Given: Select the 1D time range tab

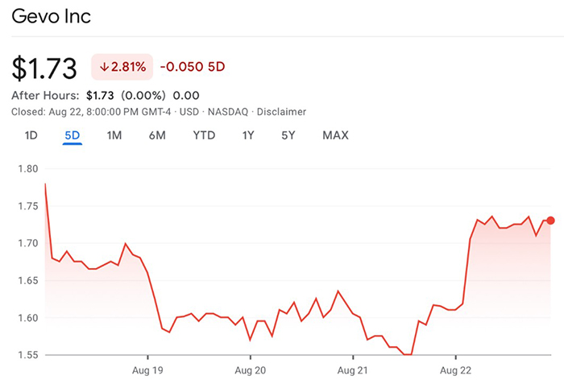Looking at the screenshot, I should coord(31,135).
